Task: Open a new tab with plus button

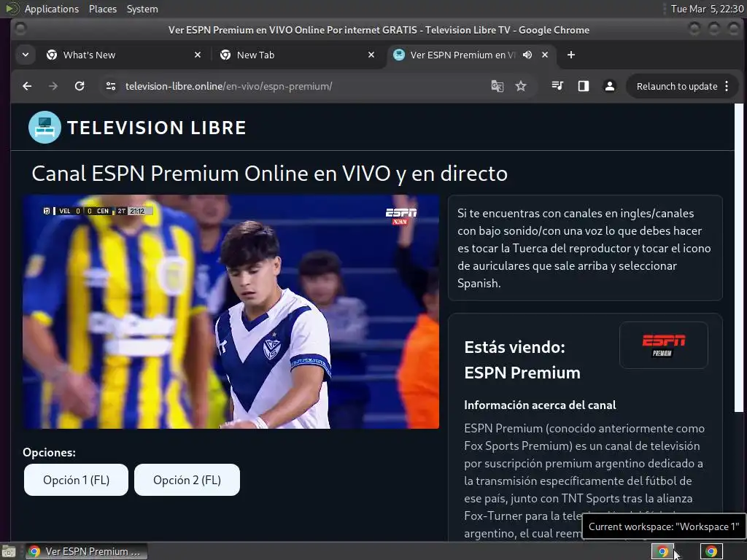Action: 570,55
